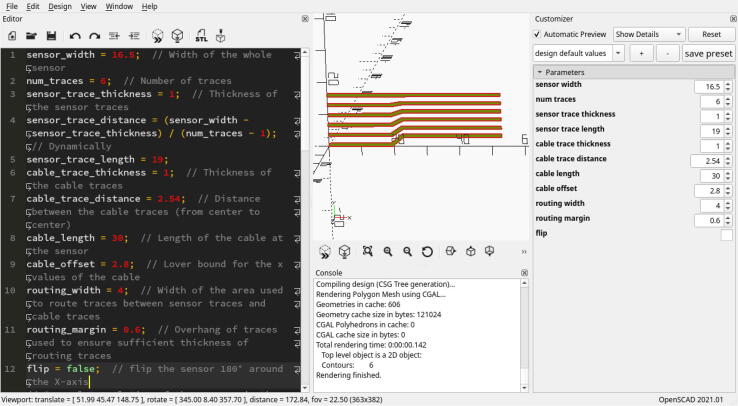
Task: Click the Unindent icon in editor toolbar
Action: [114, 36]
